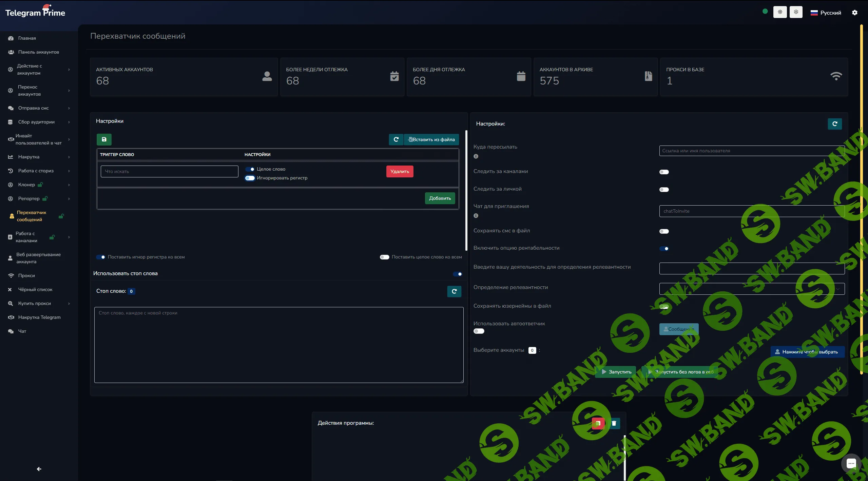Disable Использовать стоп слова toggle
Screen dimensions: 868x481
click(458, 274)
